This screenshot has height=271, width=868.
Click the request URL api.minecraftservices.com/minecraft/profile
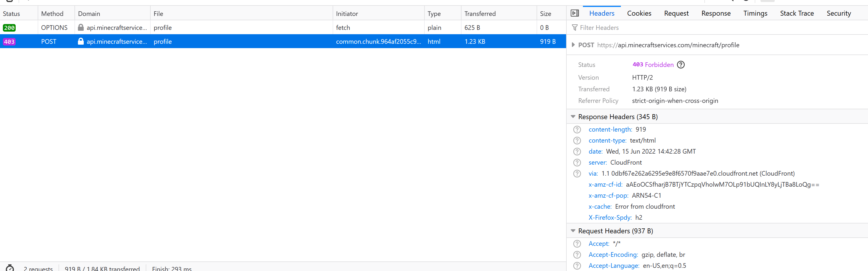[668, 45]
